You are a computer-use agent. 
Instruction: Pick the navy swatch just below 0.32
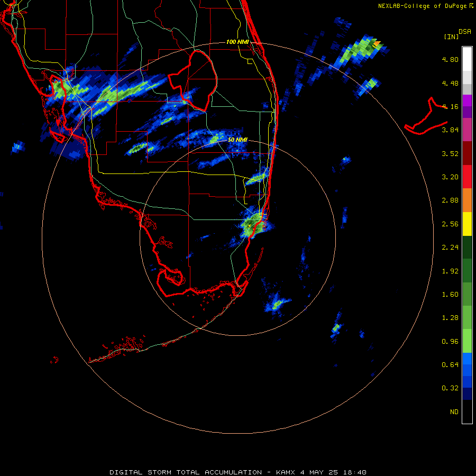(x=467, y=393)
